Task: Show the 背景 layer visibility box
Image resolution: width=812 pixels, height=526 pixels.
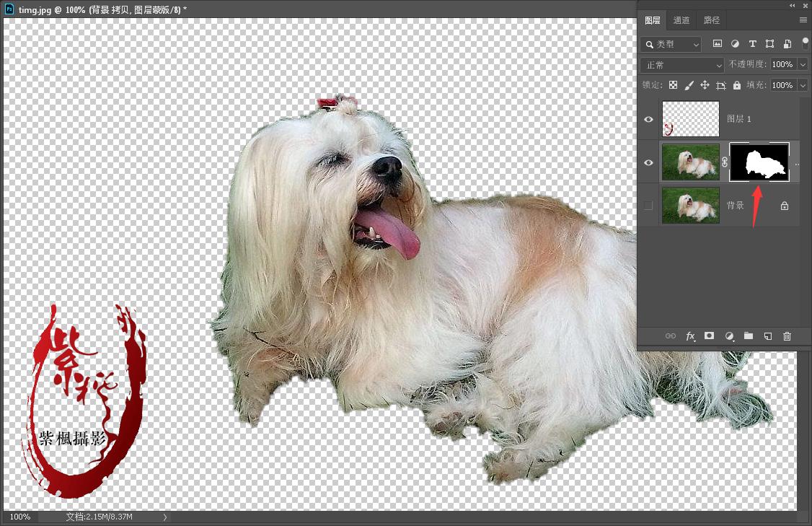Action: point(648,206)
